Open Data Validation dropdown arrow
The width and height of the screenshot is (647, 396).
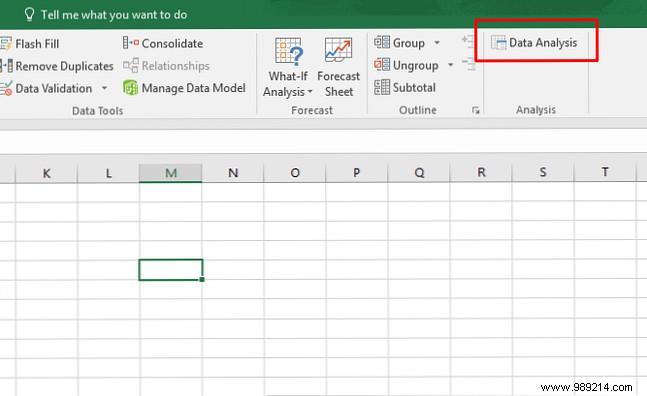tap(104, 88)
